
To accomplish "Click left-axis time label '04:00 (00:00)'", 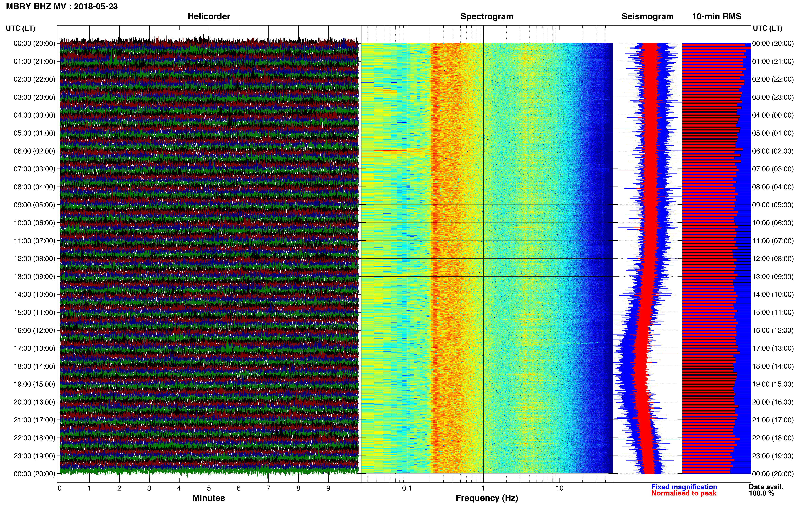I will [34, 115].
